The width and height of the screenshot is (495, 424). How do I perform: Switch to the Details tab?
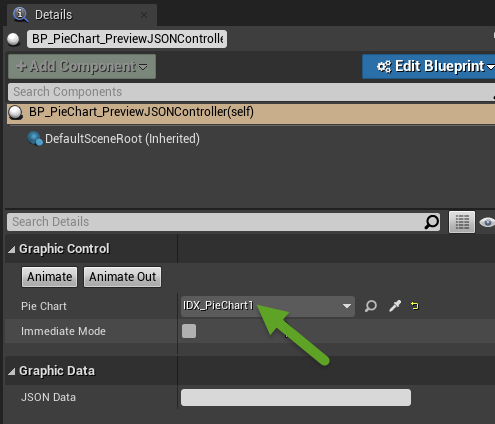pos(53,15)
